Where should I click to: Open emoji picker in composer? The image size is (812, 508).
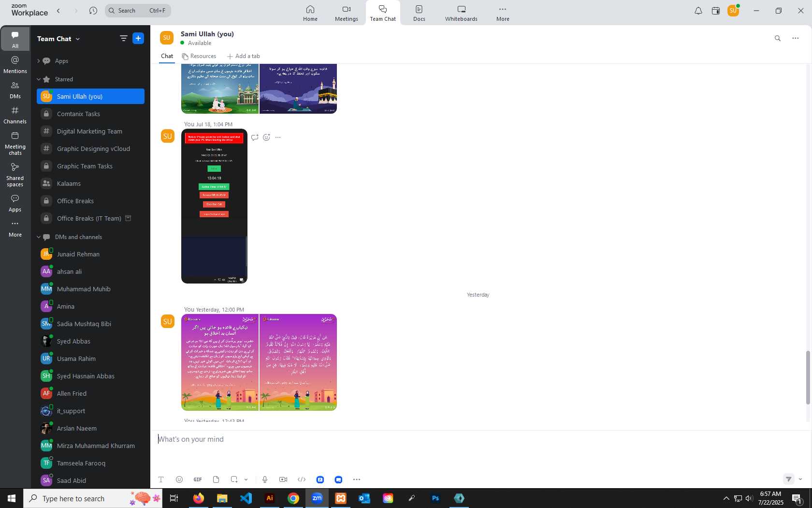[179, 479]
